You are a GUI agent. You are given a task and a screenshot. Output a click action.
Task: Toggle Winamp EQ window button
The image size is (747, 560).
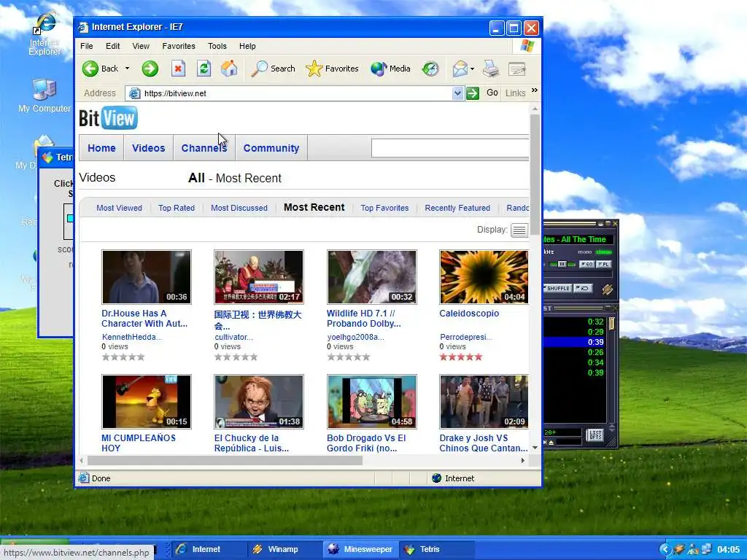pyautogui.click(x=587, y=264)
